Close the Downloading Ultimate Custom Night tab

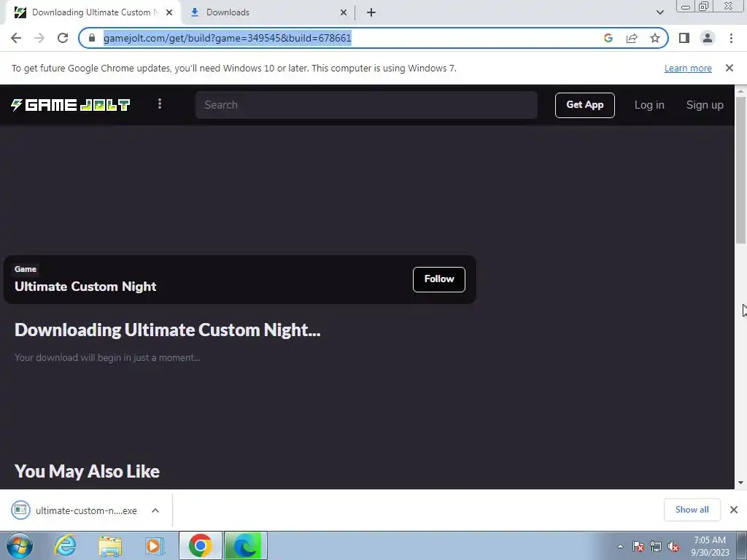click(169, 12)
